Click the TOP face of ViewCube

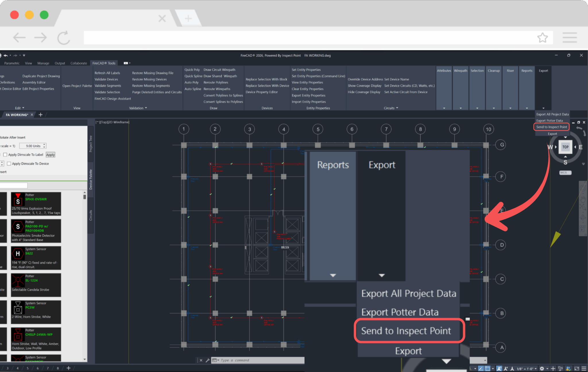pos(565,147)
